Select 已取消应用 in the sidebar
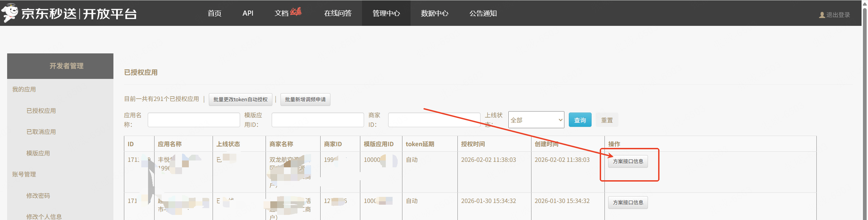 click(x=41, y=132)
